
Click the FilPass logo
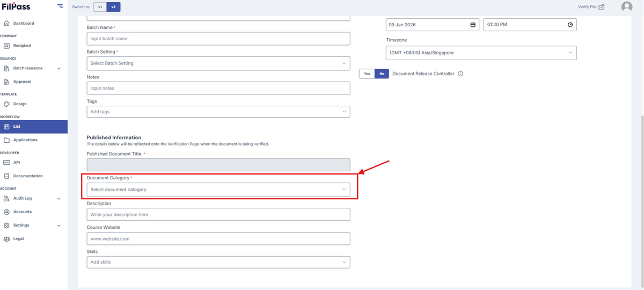coord(16,6)
